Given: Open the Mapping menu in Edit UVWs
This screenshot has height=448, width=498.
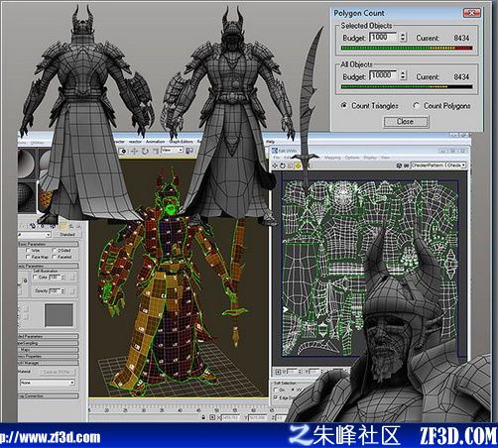Looking at the screenshot, I should click(332, 158).
